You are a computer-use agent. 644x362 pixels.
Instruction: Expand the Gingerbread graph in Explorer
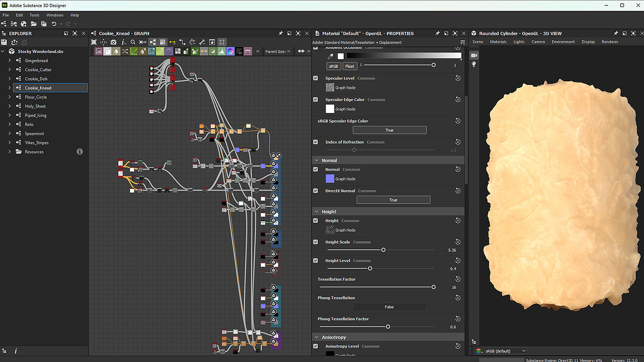10,61
